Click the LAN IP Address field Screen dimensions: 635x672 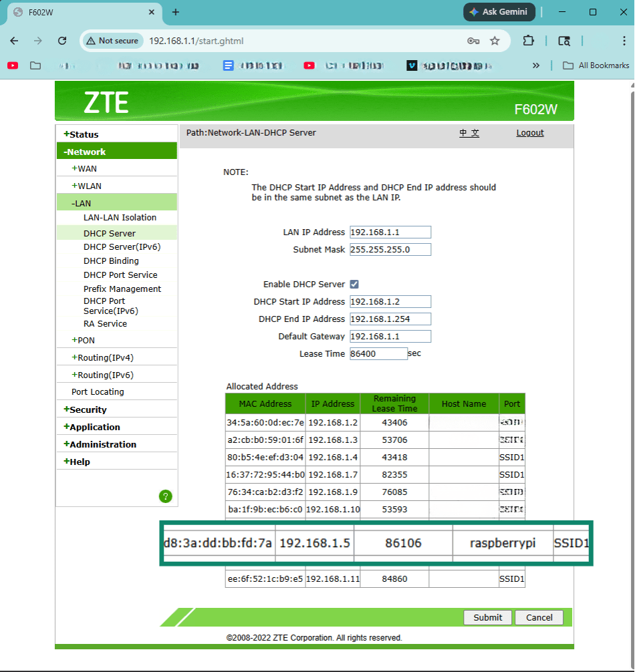(390, 232)
